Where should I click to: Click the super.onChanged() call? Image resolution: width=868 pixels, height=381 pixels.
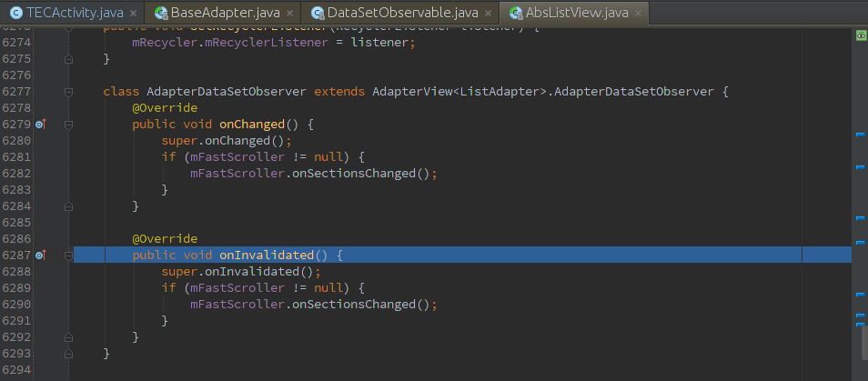[226, 140]
